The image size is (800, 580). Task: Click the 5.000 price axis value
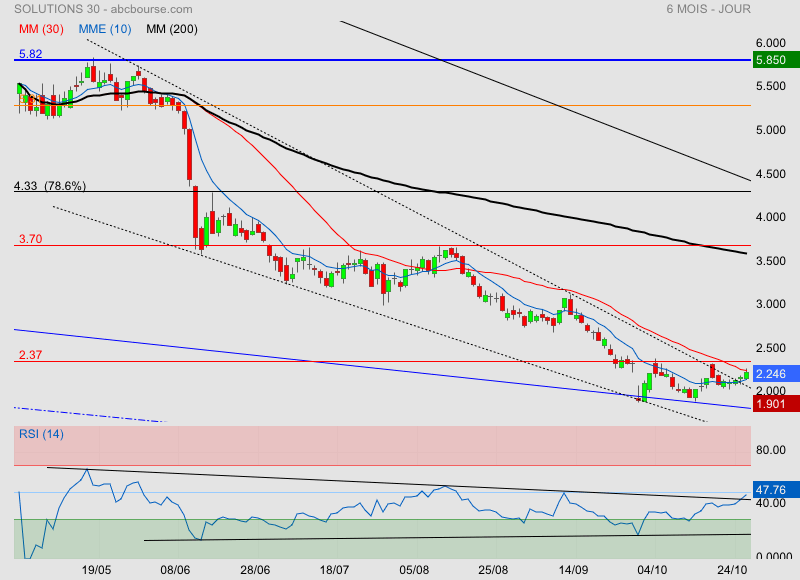(770, 130)
